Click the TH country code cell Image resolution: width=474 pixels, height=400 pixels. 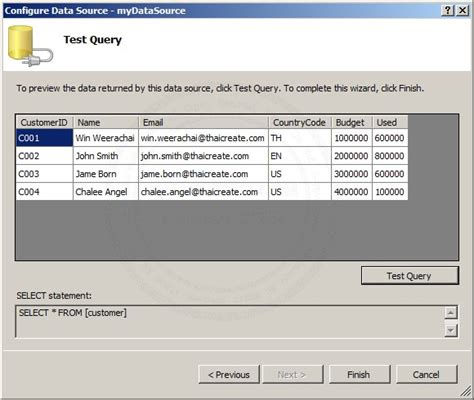pos(300,138)
